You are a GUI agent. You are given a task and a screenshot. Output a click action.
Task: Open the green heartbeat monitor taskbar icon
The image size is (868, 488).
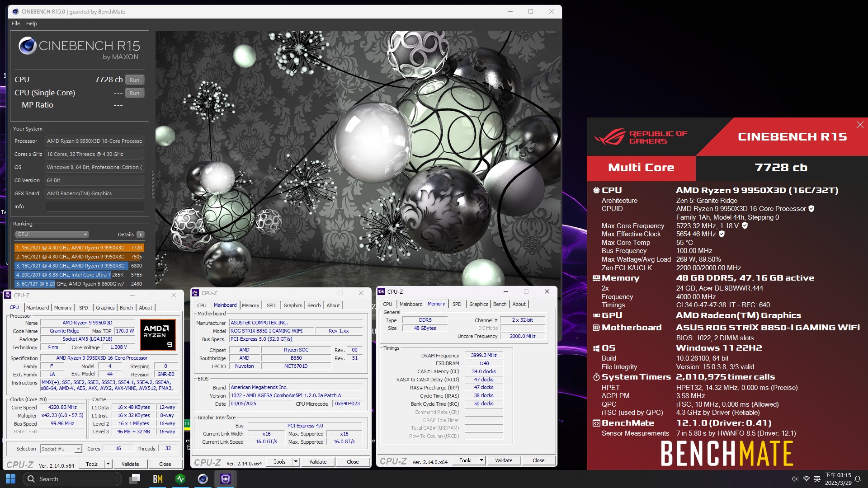tap(180, 479)
